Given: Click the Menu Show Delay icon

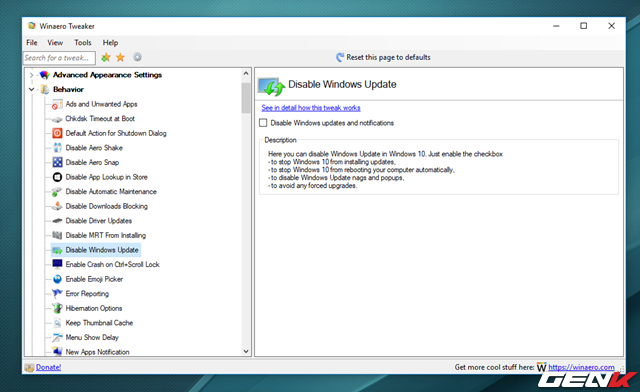Looking at the screenshot, I should [57, 338].
